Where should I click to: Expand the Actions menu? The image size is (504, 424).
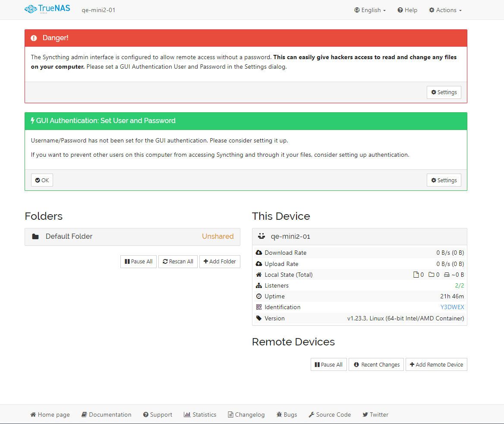445,10
